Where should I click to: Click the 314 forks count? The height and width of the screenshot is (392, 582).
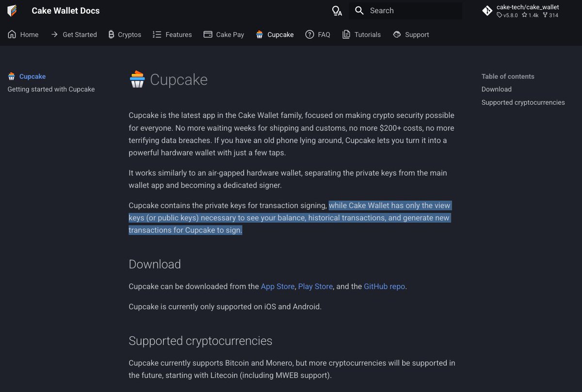click(550, 15)
